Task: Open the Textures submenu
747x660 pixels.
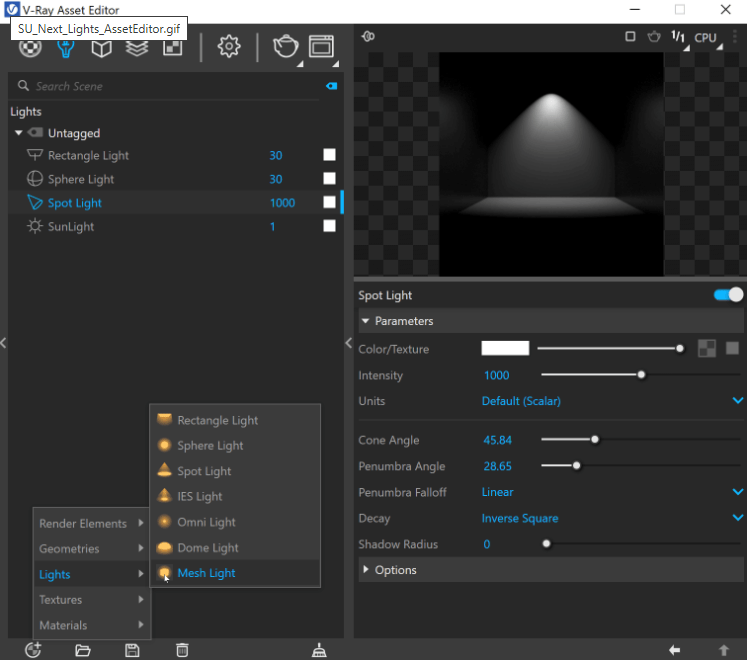Action: (91, 599)
